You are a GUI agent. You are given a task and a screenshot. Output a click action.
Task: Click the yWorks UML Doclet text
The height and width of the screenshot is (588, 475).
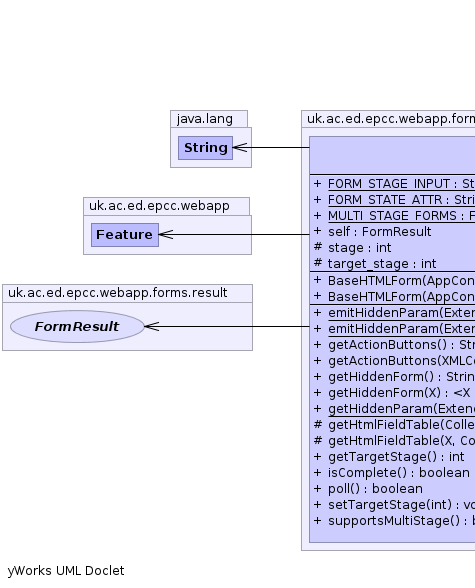[x=66, y=571]
